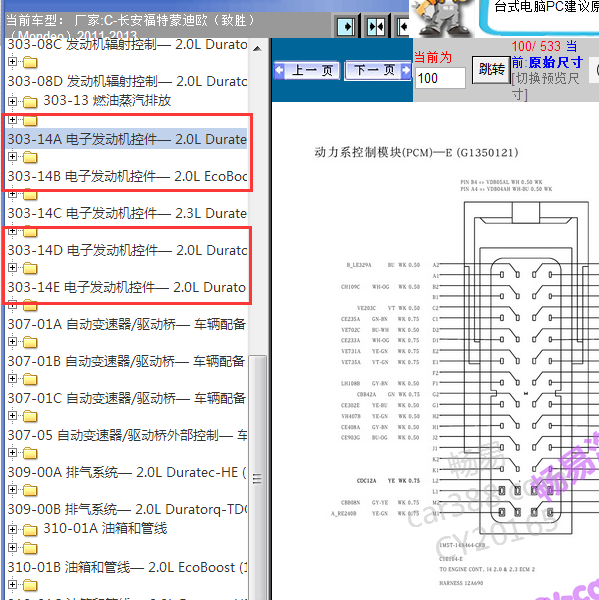
Task: Select 303-14B 电子发动机控件 EcoBoost item
Action: tap(127, 176)
